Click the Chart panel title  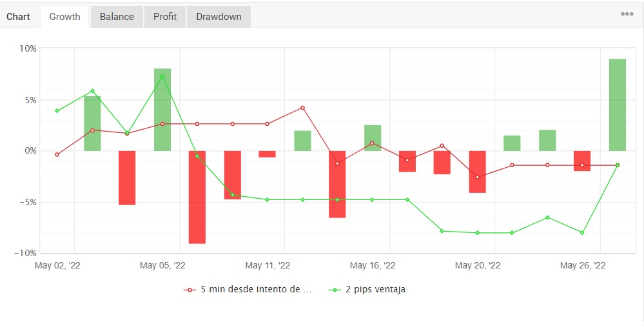click(x=18, y=17)
